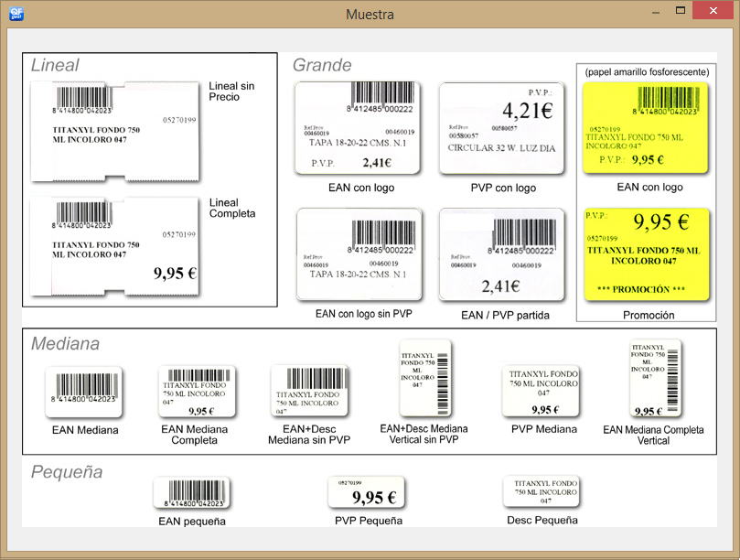This screenshot has width=740, height=560.
Task: Select the yellow EAN con logo label sample
Action: coord(646,128)
